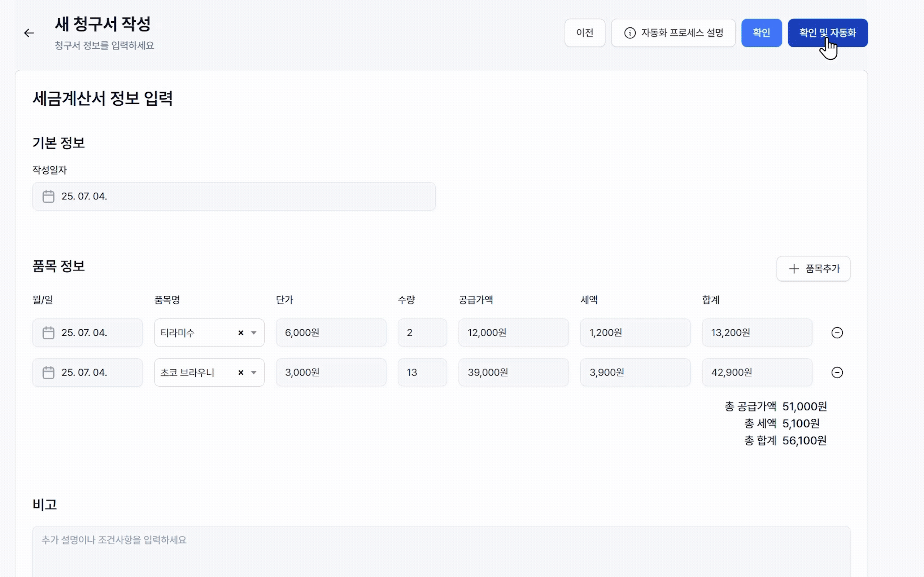Click calendar icon in 초코 브라우니 row date

48,373
